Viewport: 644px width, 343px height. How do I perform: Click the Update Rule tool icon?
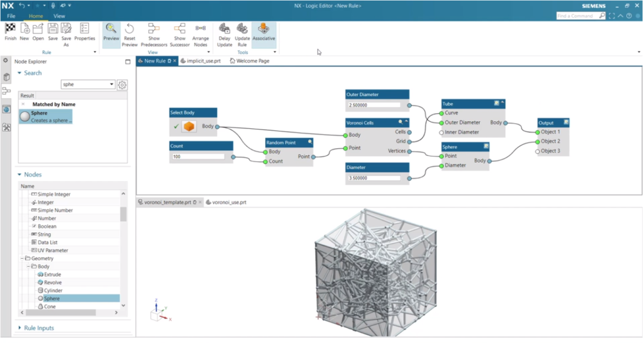click(242, 29)
